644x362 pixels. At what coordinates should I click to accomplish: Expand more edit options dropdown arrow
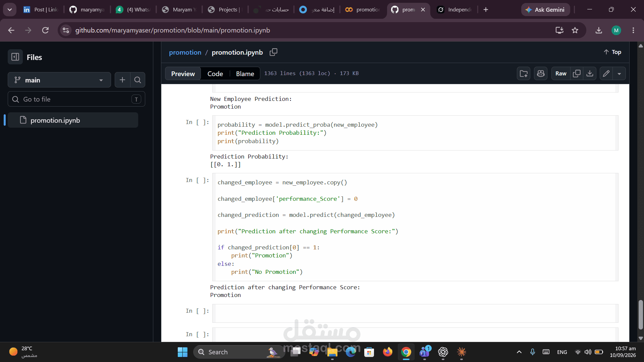[x=619, y=73]
